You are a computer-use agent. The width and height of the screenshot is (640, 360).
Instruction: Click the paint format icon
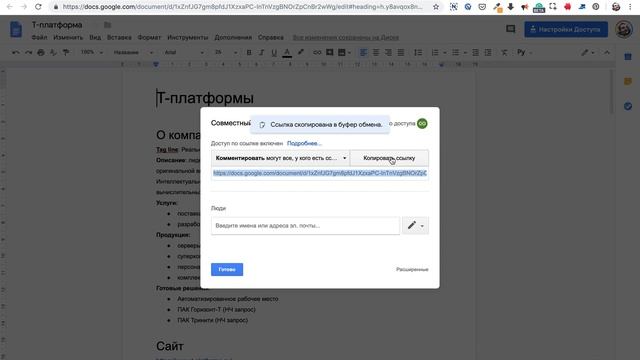[x=66, y=52]
